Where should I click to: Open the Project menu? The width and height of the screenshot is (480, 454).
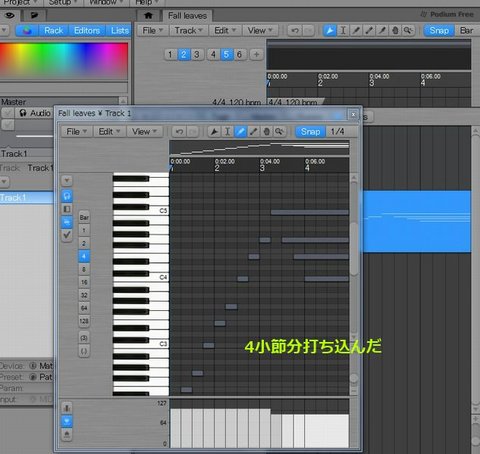tap(21, 3)
